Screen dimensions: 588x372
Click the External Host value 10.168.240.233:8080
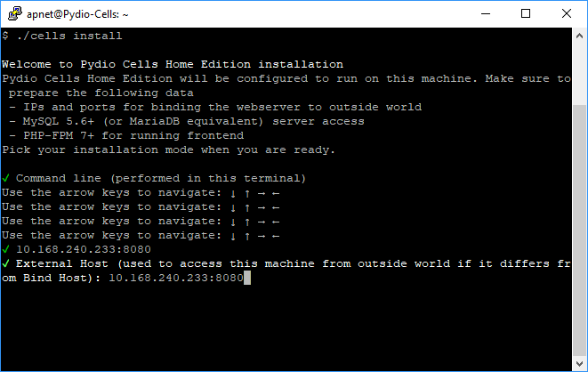coord(176,278)
